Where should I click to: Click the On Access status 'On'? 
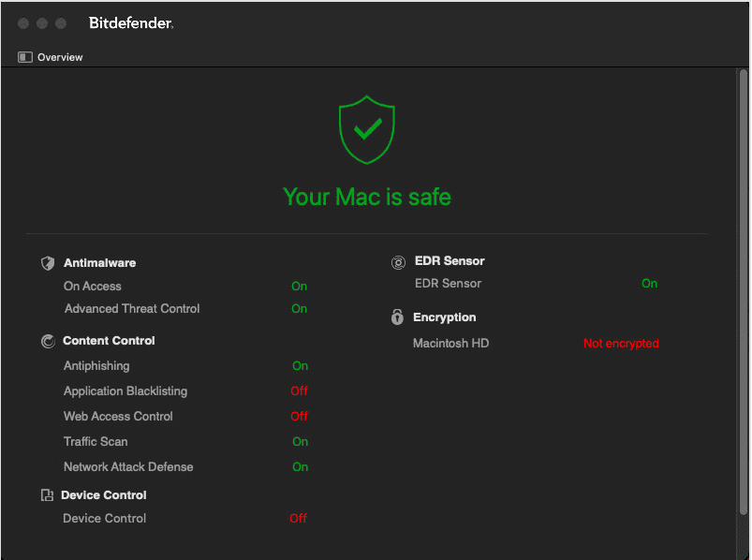[299, 287]
